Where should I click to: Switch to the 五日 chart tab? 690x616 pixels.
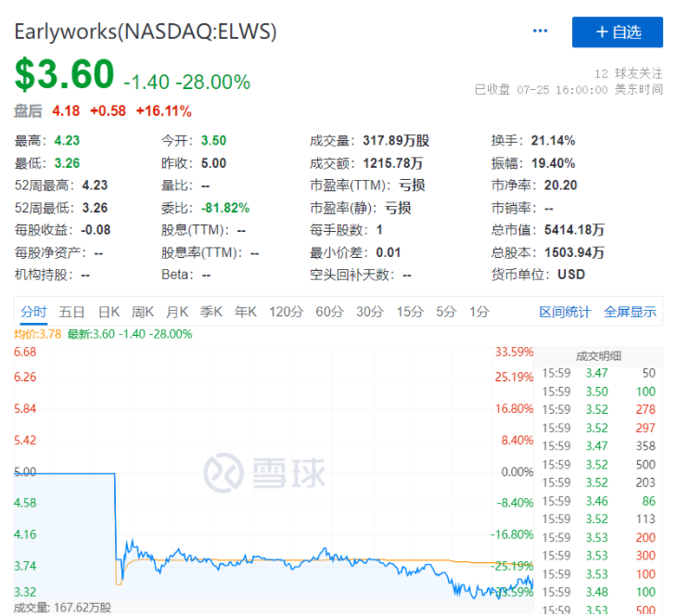click(71, 312)
